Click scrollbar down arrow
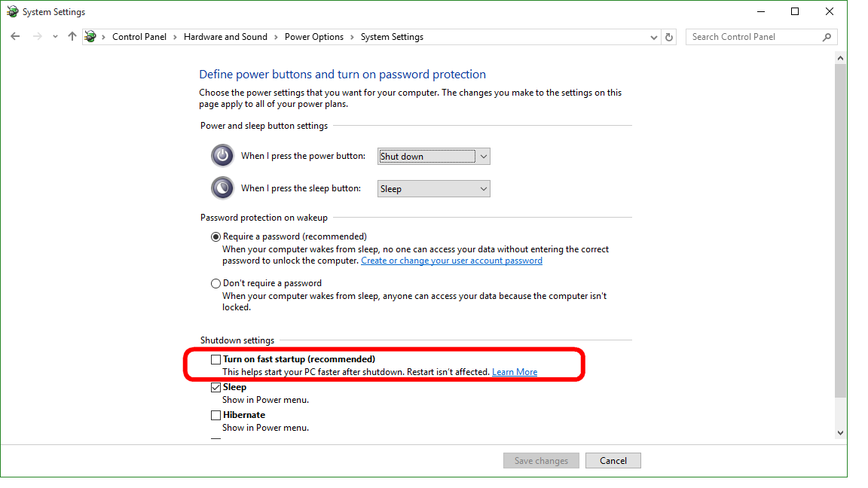 click(x=840, y=433)
